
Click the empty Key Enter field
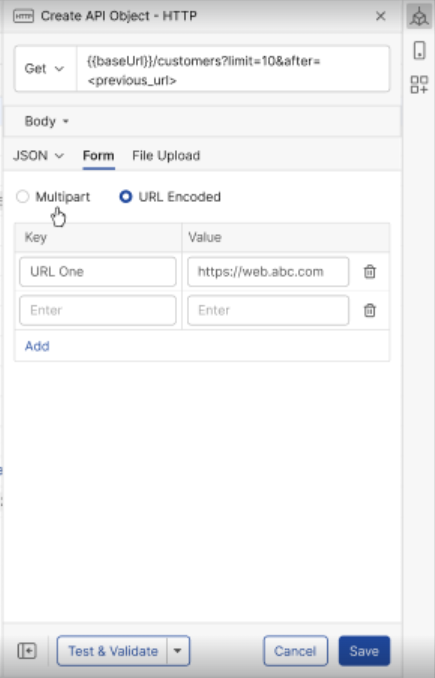[98, 310]
